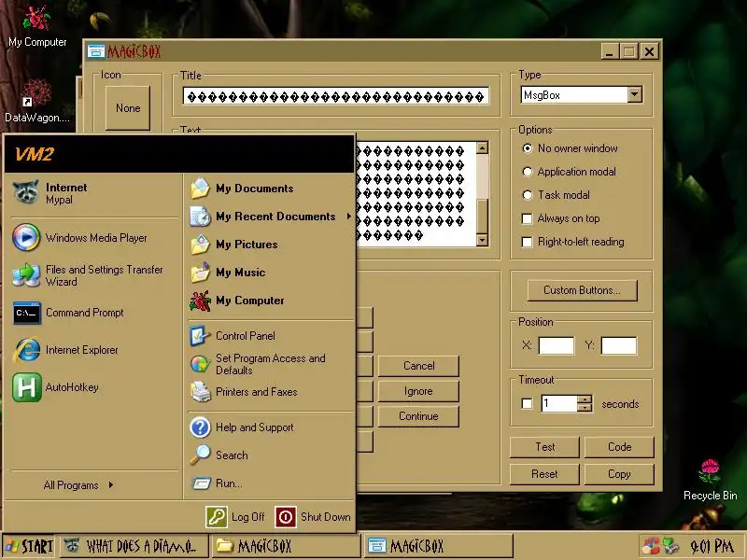Select Application modal radio button

(x=528, y=172)
